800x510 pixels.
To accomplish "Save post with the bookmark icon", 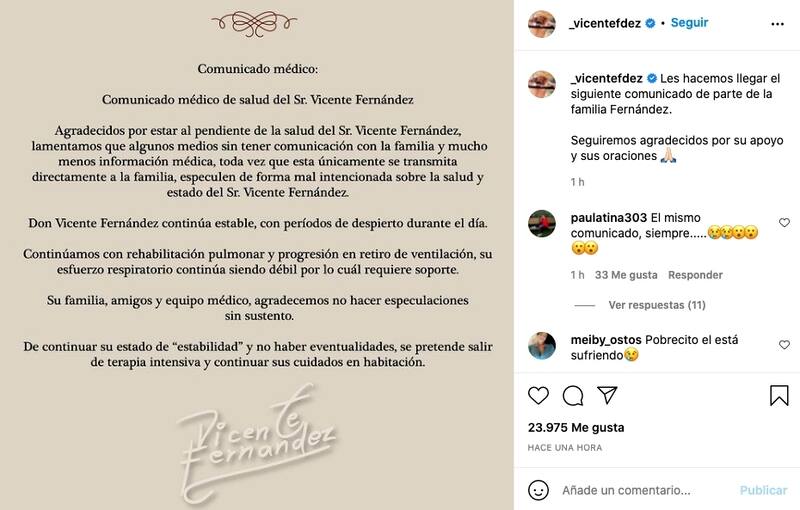I will [x=779, y=396].
